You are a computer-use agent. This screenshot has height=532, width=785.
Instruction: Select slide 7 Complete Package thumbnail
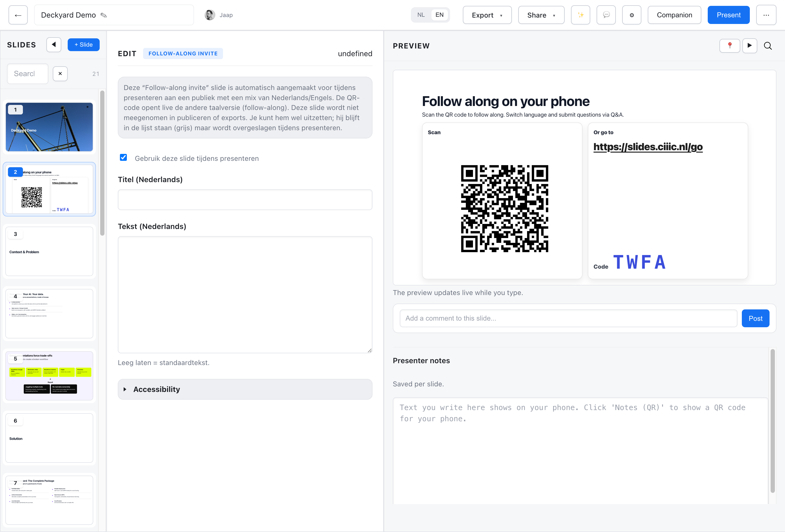[x=49, y=500]
